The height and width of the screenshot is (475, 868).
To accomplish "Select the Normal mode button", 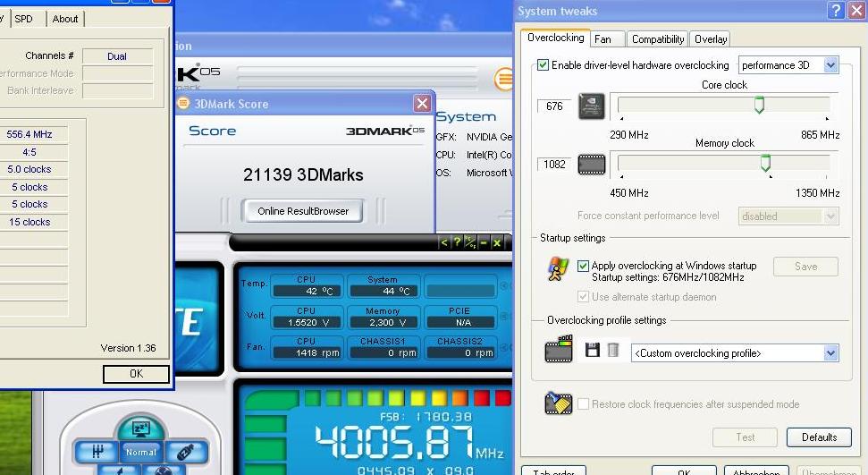I will 141,453.
